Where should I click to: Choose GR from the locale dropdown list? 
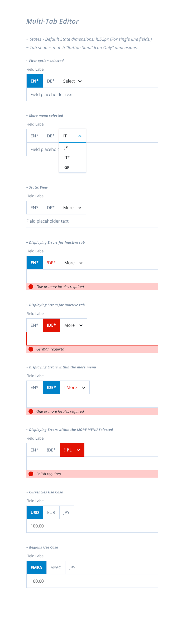[x=67, y=167]
